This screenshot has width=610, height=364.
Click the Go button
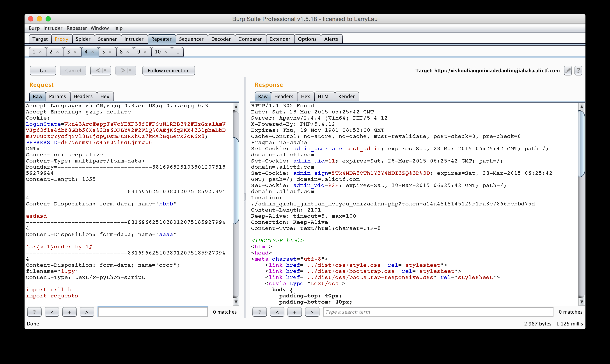(43, 71)
